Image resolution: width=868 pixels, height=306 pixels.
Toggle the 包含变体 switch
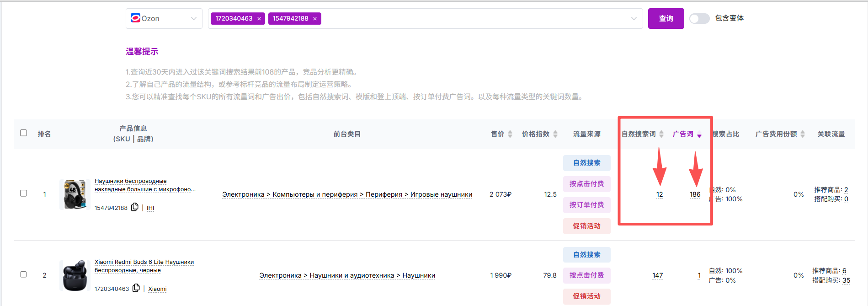pos(699,18)
